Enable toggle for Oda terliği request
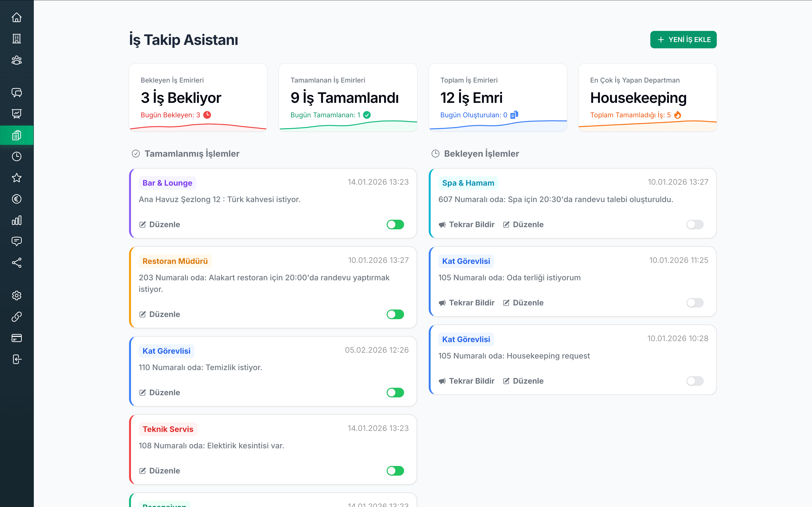Image resolution: width=812 pixels, height=507 pixels. (695, 303)
